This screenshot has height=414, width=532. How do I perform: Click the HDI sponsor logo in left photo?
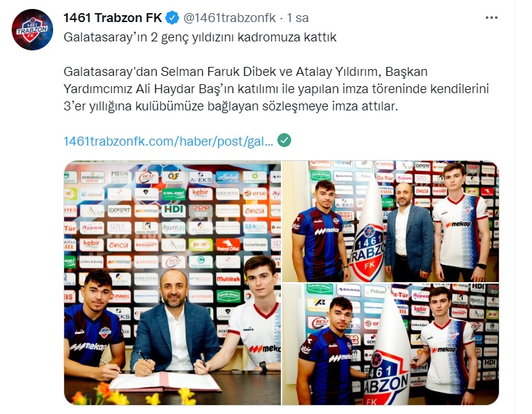tap(174, 210)
